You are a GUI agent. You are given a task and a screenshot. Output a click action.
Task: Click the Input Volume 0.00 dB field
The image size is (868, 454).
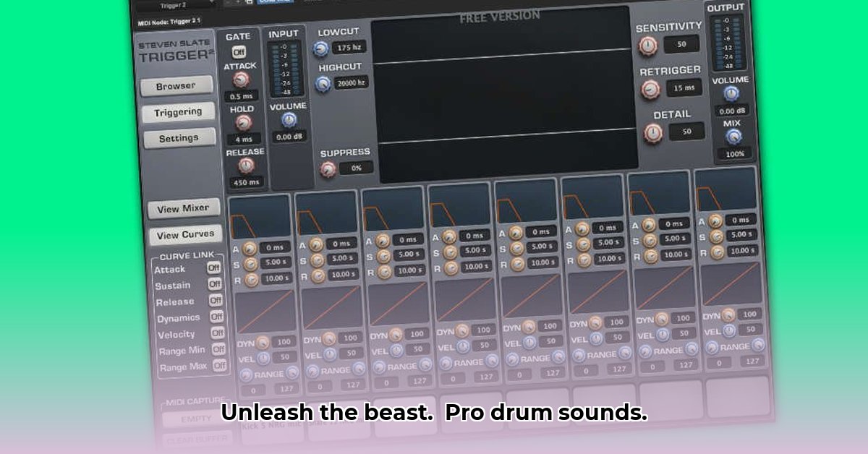(289, 137)
